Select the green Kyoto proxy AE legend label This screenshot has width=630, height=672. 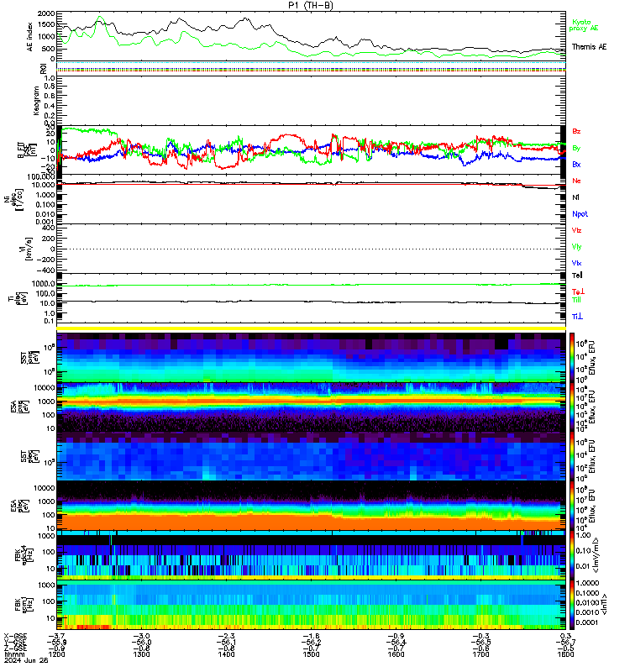(x=583, y=25)
